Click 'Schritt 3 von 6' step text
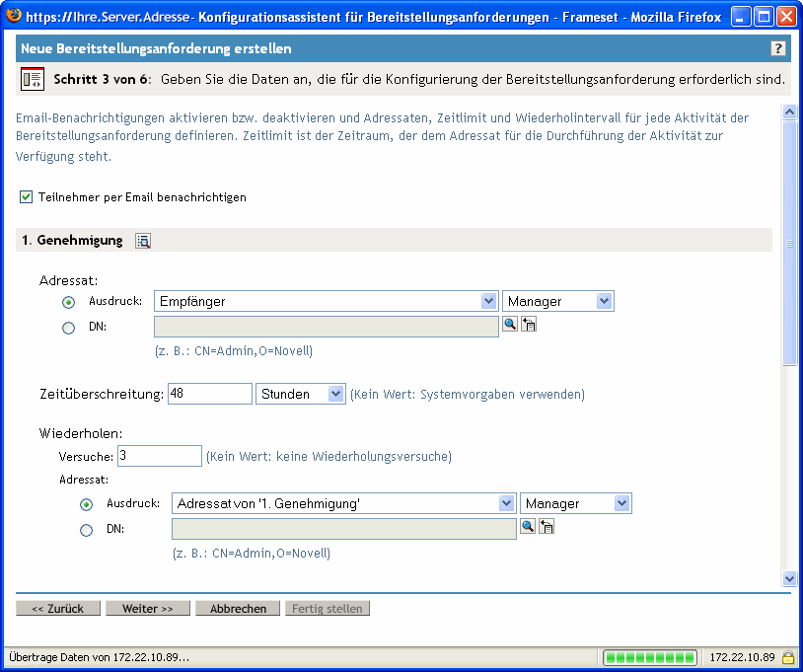The width and height of the screenshot is (803, 672). (102, 79)
